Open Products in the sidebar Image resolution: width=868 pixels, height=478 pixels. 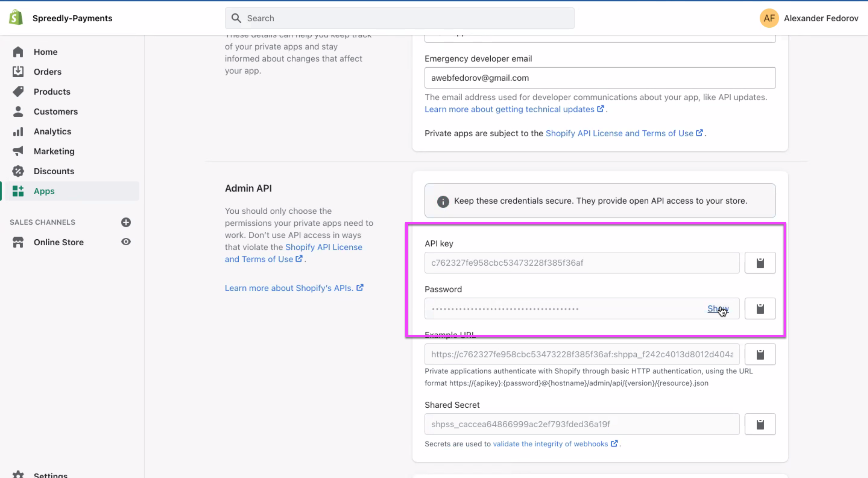tap(52, 92)
